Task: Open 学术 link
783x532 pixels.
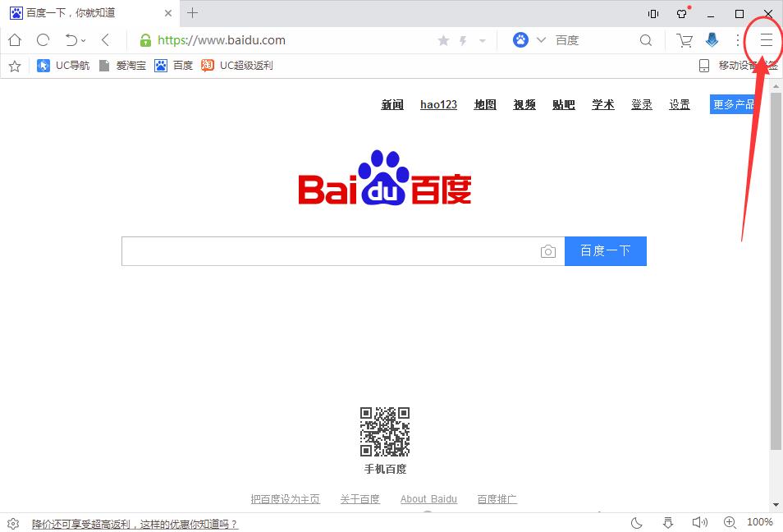Action: point(603,104)
